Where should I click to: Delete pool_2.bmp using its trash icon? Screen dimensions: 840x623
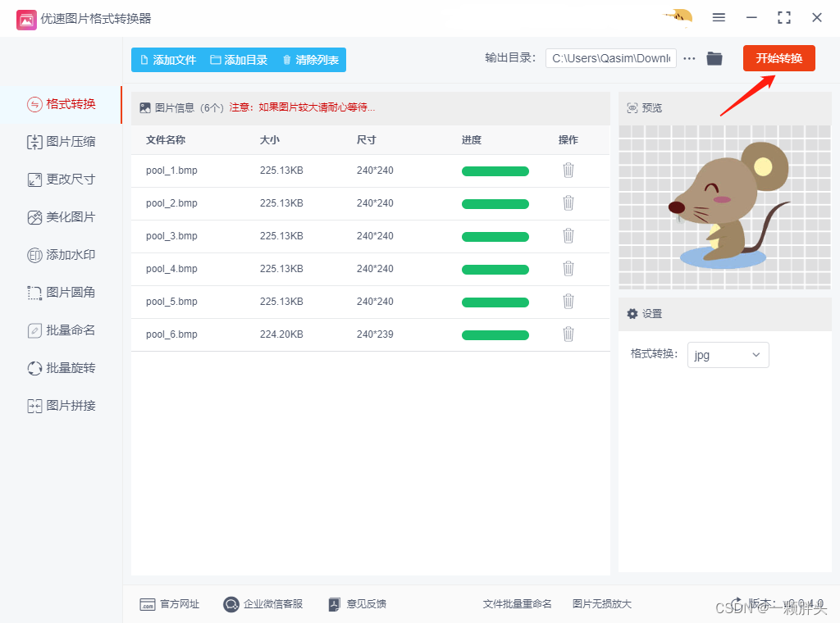(568, 203)
